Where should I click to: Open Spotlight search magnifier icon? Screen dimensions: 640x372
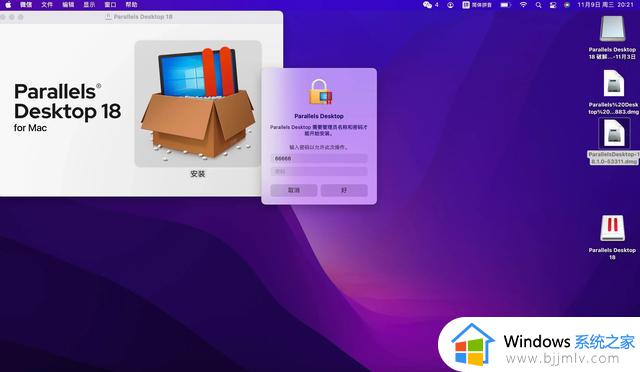538,5
